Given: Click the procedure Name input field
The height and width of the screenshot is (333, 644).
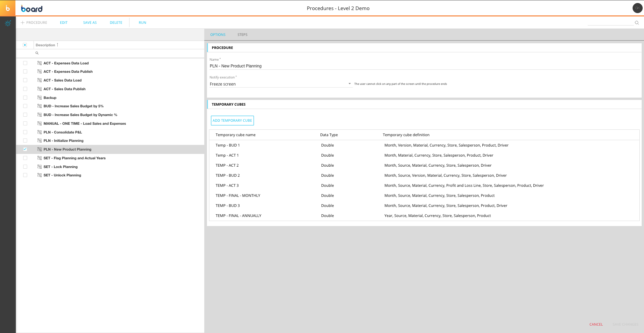Looking at the screenshot, I should click(424, 66).
